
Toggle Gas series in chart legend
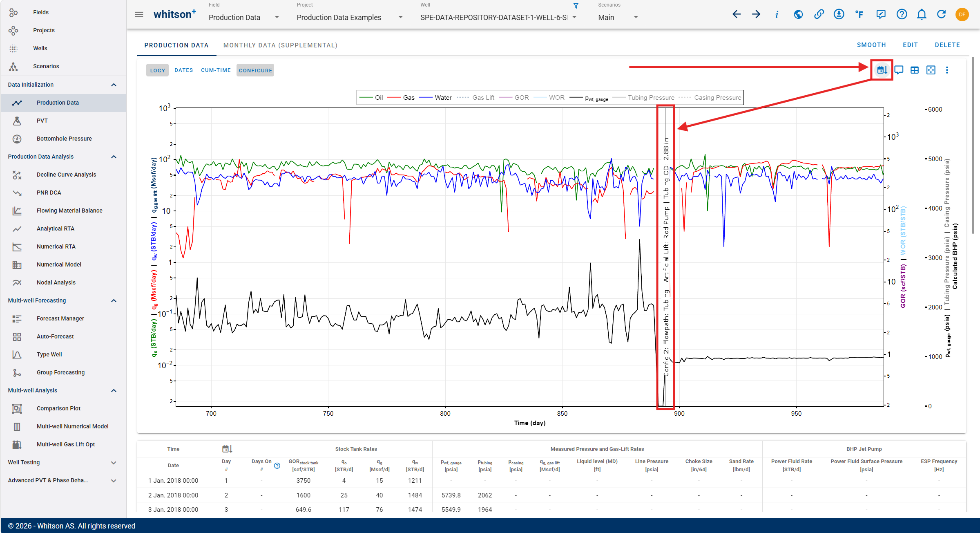click(x=401, y=97)
